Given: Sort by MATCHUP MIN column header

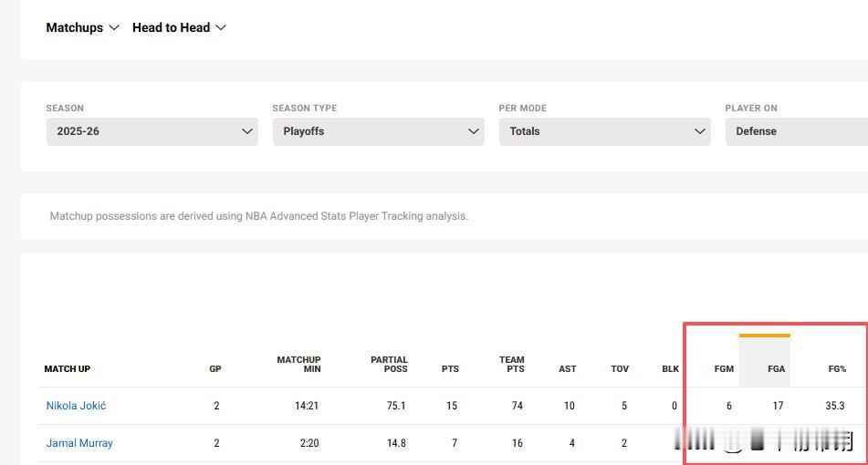Looking at the screenshot, I should pos(298,365).
